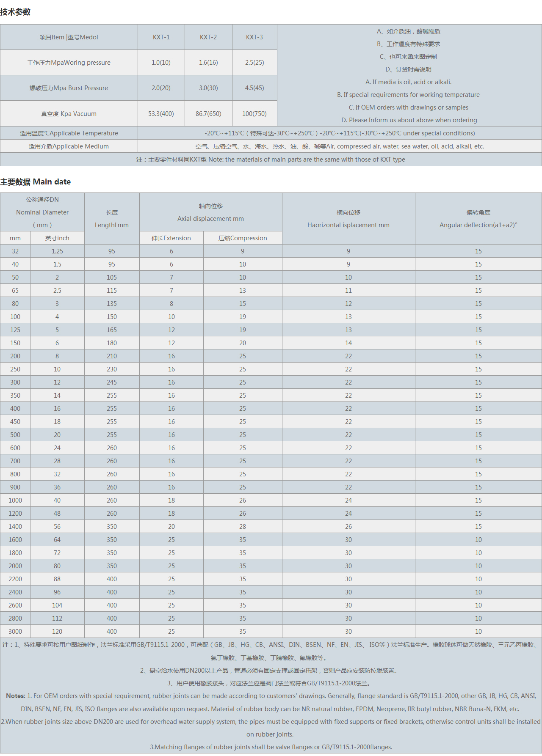Image resolution: width=542 pixels, height=756 pixels.
Task: Select the Nominal Diameter column header
Action: (42, 212)
